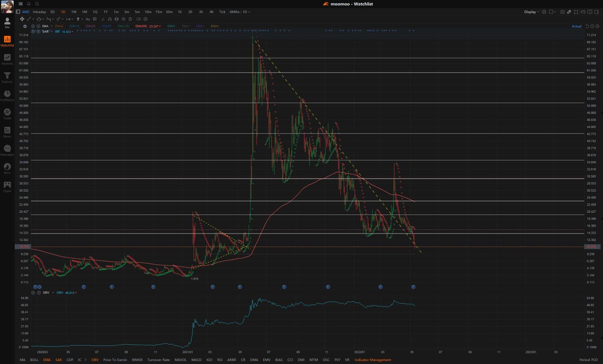This screenshot has height=364, width=603.
Task: Open the chart layout square dropdown
Action: coord(552,12)
